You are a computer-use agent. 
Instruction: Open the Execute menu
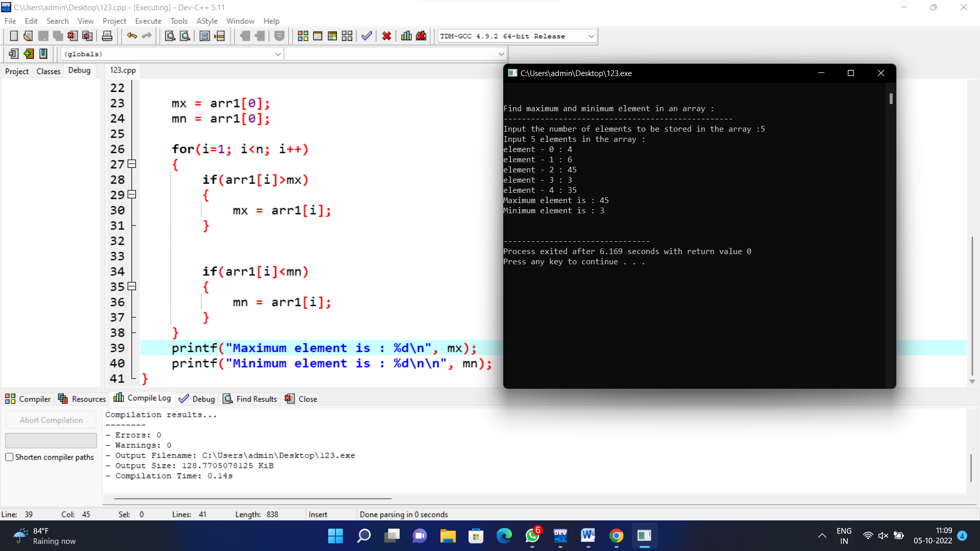(148, 21)
